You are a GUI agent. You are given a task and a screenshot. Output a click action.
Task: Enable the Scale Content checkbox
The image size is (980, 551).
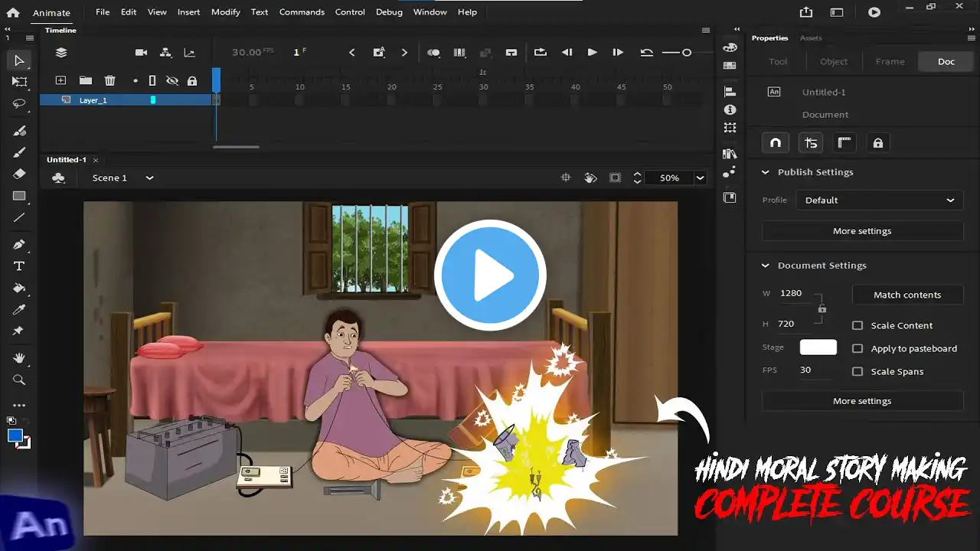coord(857,325)
